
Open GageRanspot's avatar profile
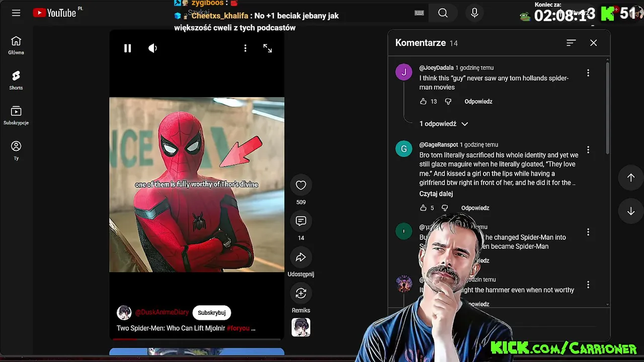pos(404,149)
